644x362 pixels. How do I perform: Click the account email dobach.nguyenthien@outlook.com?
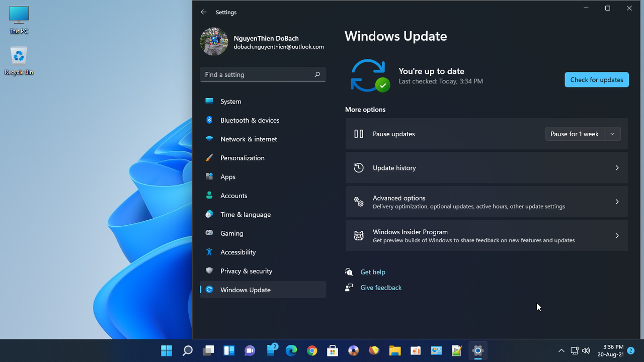(x=279, y=47)
